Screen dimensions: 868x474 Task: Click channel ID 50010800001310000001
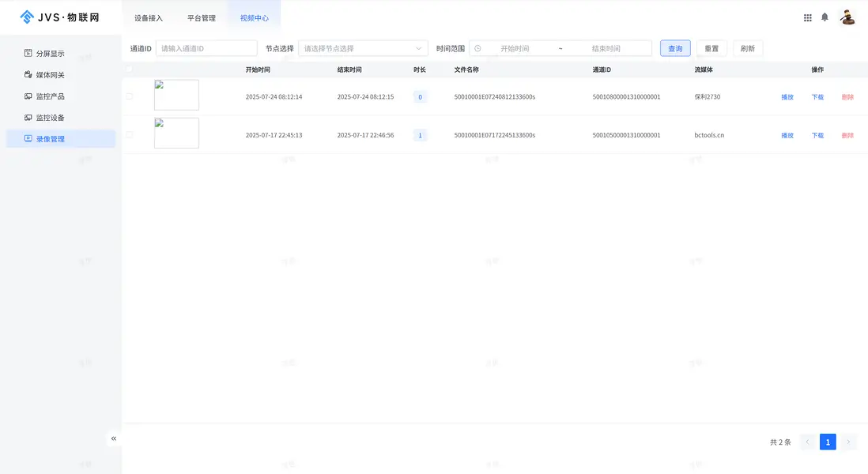click(x=627, y=97)
